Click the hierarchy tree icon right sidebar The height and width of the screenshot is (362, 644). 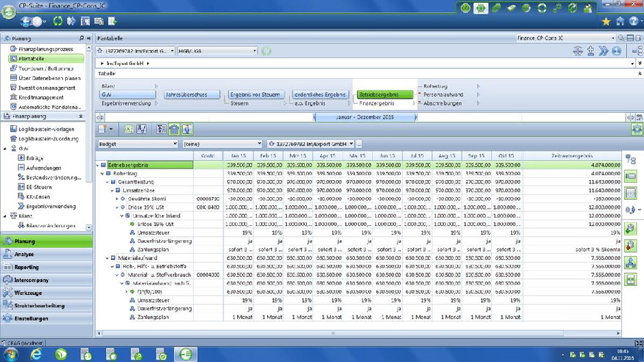point(631,159)
